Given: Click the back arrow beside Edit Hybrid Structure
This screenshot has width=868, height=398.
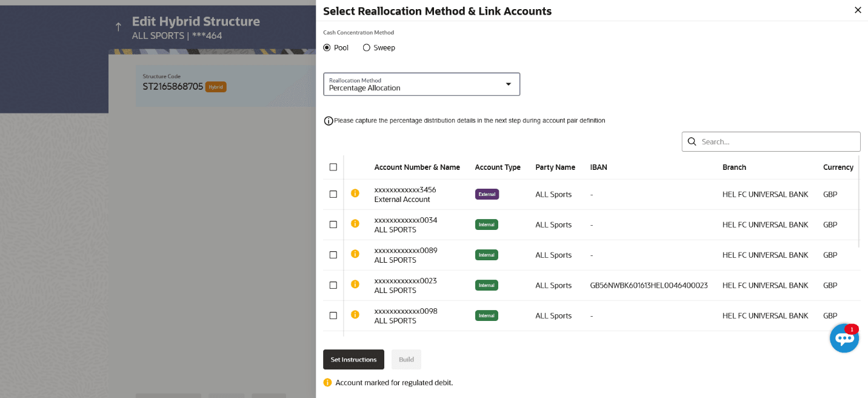Looking at the screenshot, I should point(118,27).
